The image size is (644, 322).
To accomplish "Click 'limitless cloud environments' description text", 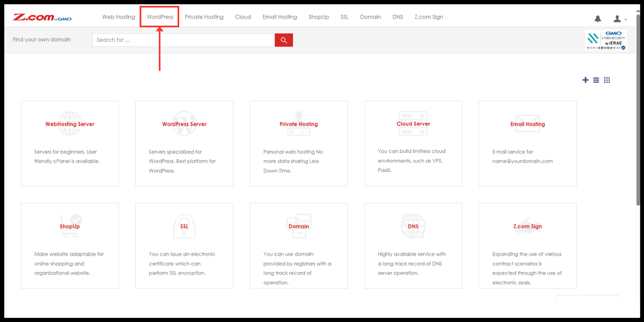I will point(412,160).
